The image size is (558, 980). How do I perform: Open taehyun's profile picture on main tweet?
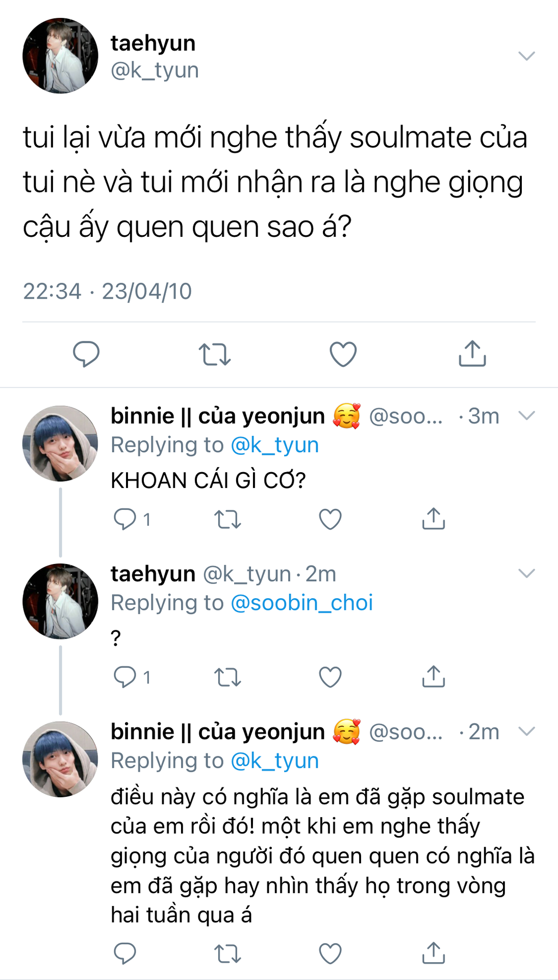60,56
